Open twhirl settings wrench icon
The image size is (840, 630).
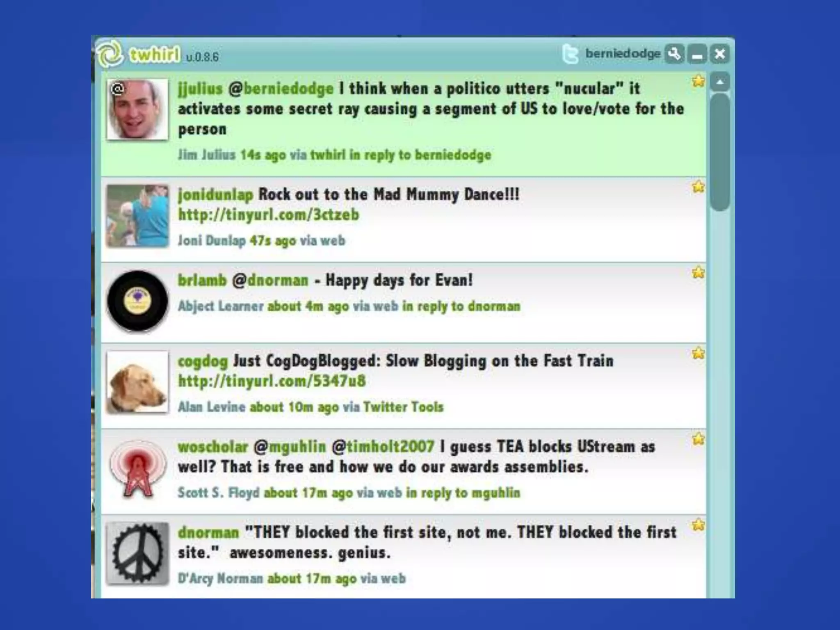click(674, 54)
